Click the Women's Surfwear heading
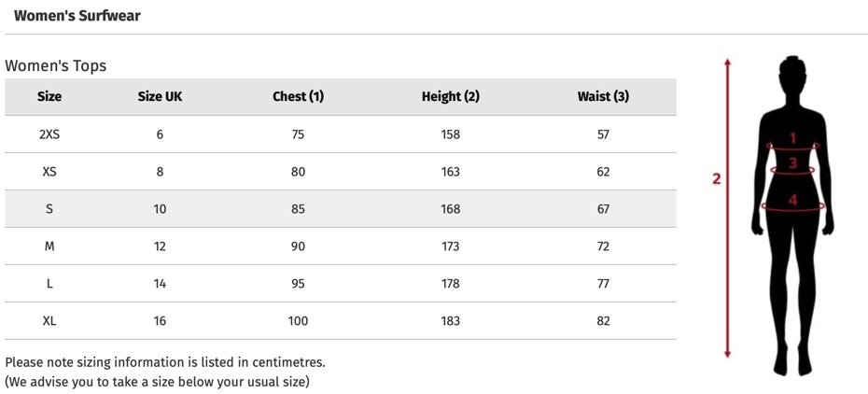The image size is (868, 394). (x=77, y=16)
